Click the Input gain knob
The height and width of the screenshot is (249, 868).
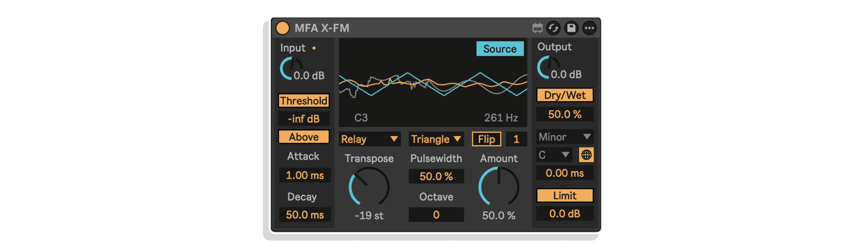(291, 69)
